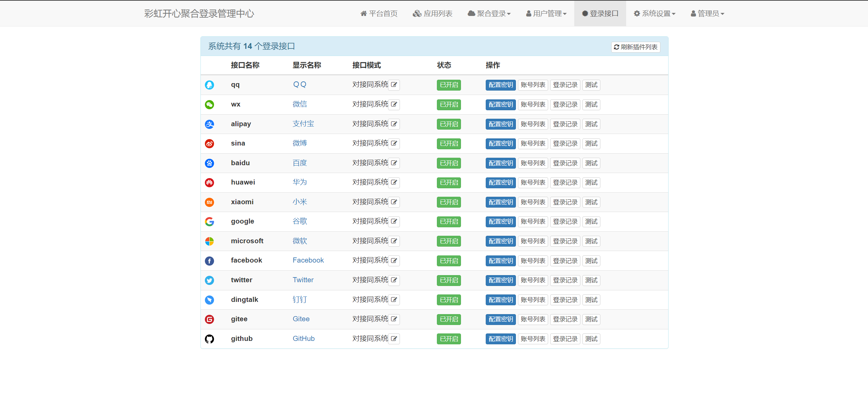Click the WeChat logo icon

[209, 104]
